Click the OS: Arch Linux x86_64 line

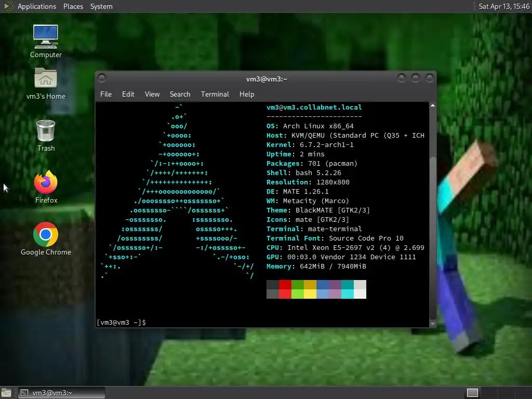pyautogui.click(x=310, y=126)
